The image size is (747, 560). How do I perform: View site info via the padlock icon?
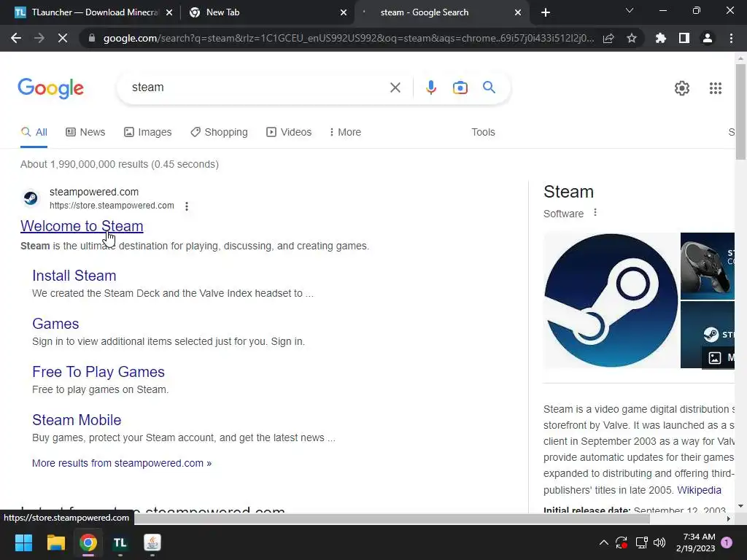pos(92,38)
